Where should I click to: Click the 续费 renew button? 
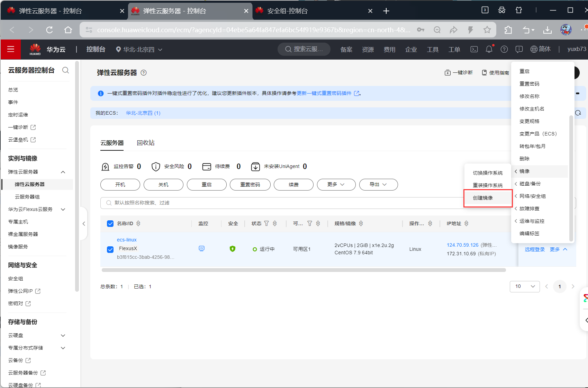pos(293,185)
